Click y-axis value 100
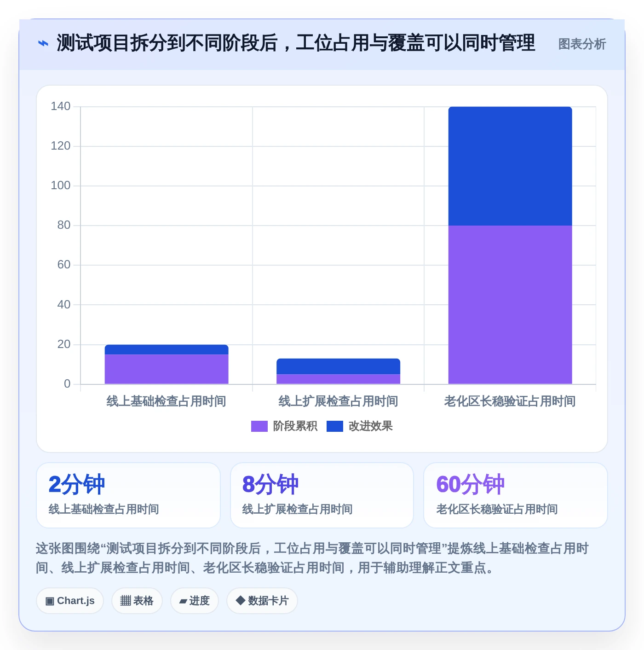 [61, 186]
